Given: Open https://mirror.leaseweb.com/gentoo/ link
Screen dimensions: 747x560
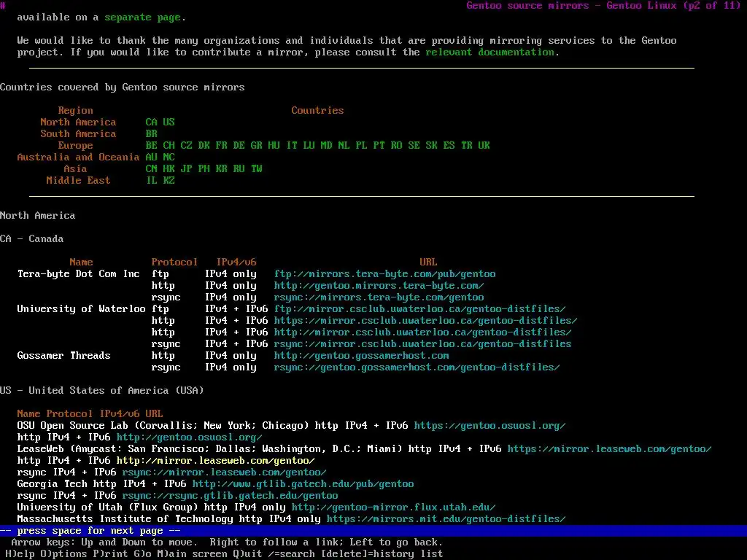Looking at the screenshot, I should pyautogui.click(x=609, y=449).
